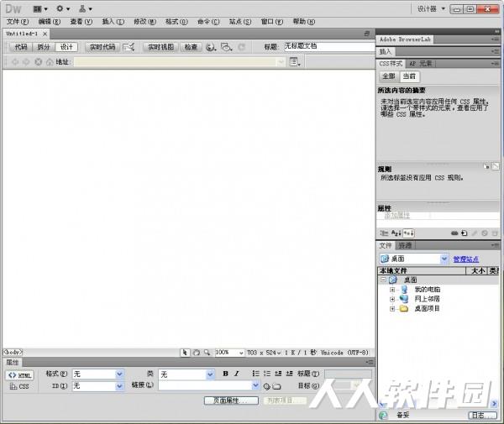Click the stop loading icon
The image size is (504, 424).
(x=39, y=61)
